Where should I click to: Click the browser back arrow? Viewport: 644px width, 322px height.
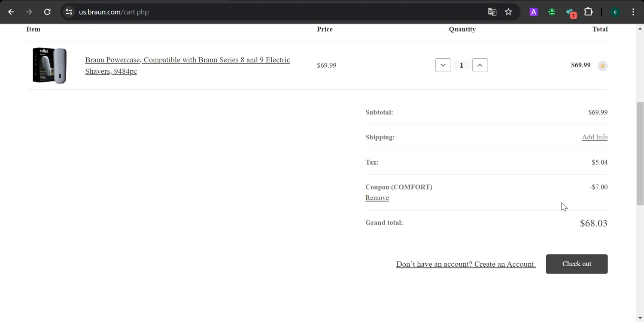point(11,12)
